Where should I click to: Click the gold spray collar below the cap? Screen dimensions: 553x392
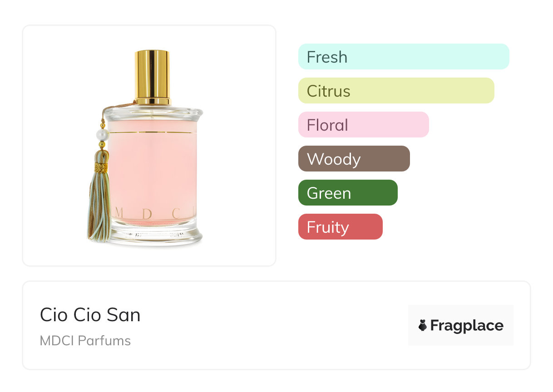[x=153, y=101]
